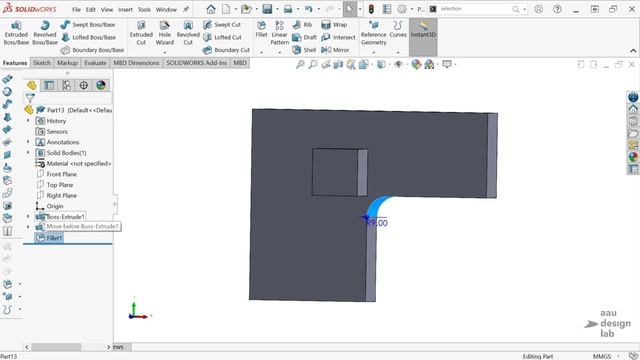640x360 pixels.
Task: Open the DimXpertManager tab
Action: (84, 85)
